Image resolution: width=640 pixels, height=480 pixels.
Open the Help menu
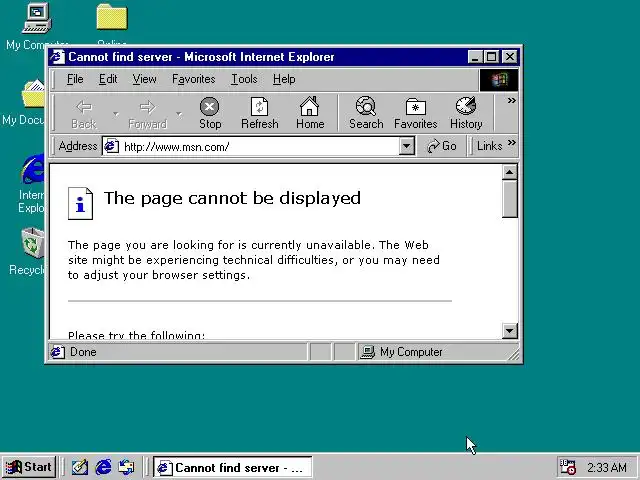point(284,79)
